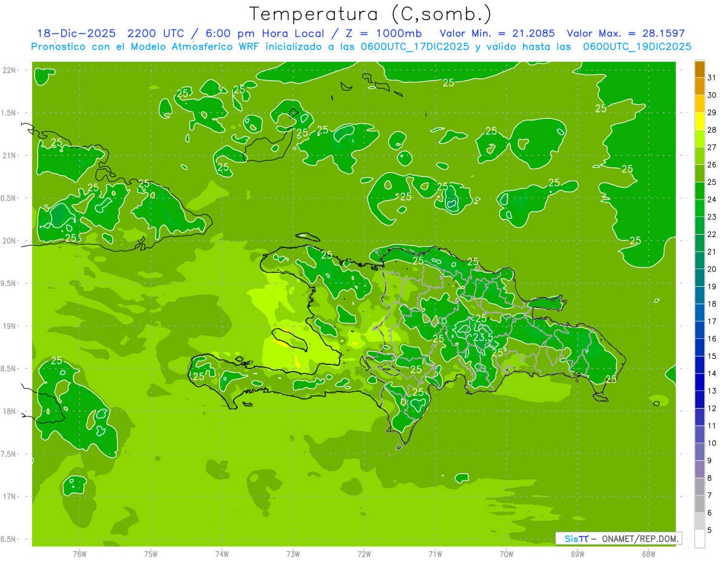The image size is (728, 562).
Task: Click legend scale value "30"
Action: (712, 95)
